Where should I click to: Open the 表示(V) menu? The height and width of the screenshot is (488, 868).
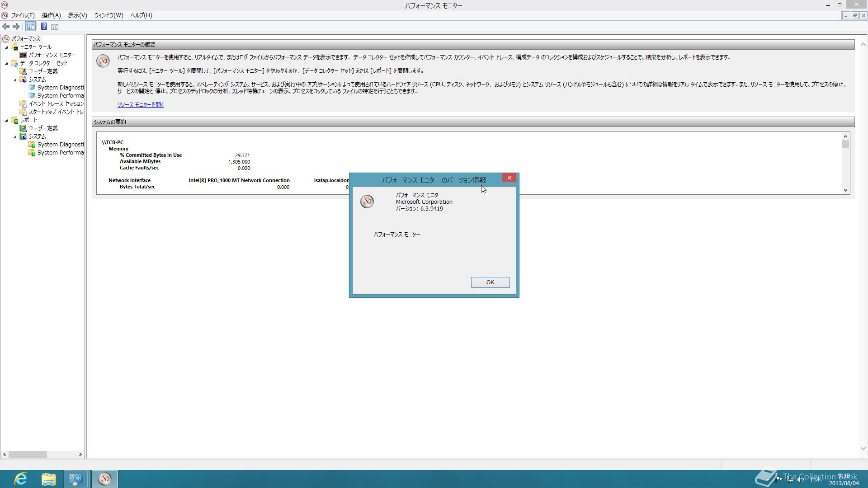click(77, 15)
